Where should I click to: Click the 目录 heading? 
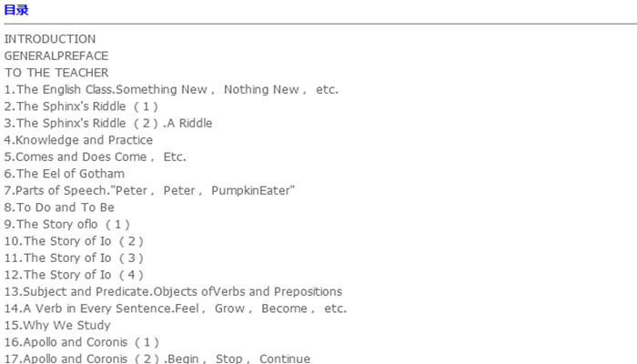pos(16,10)
